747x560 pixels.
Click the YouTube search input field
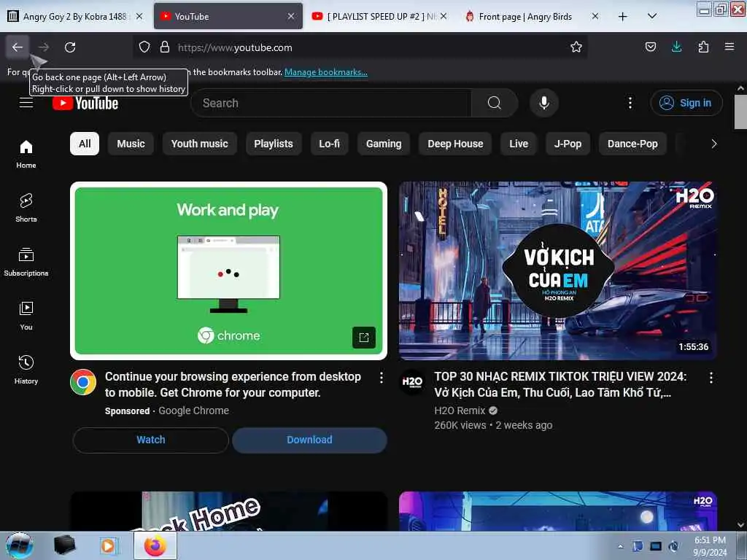click(330, 103)
